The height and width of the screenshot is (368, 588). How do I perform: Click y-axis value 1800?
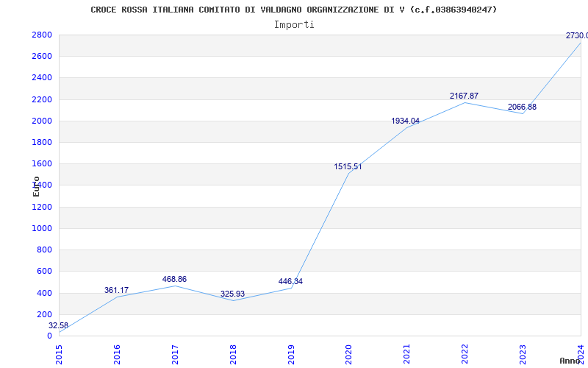[x=42, y=142]
